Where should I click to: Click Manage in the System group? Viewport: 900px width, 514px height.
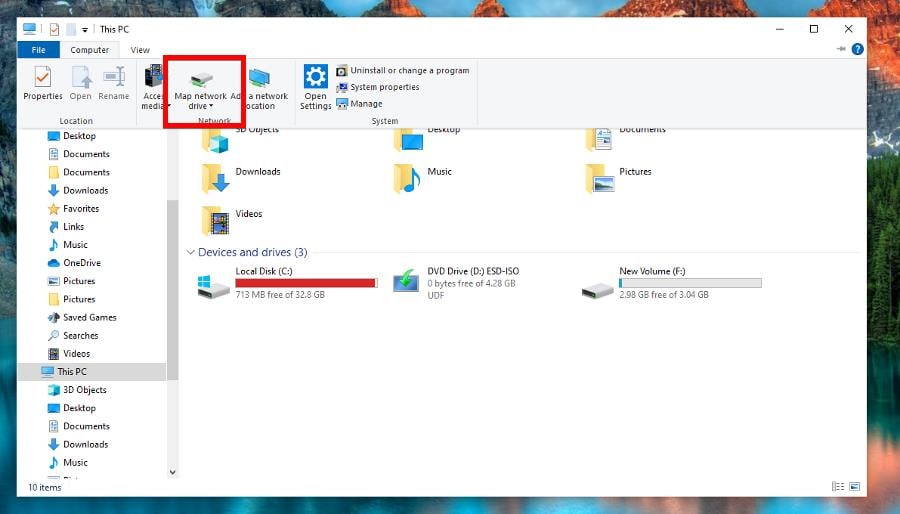coord(359,104)
